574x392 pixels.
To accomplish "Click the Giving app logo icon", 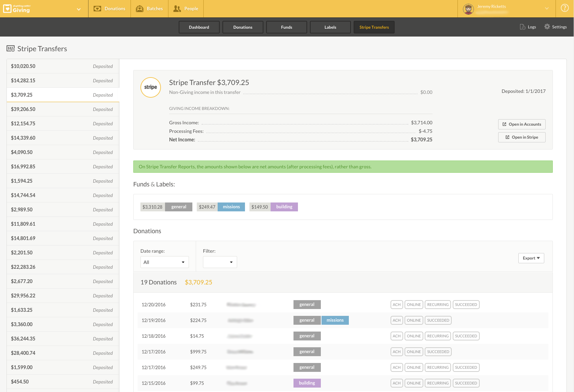I will click(x=7, y=9).
